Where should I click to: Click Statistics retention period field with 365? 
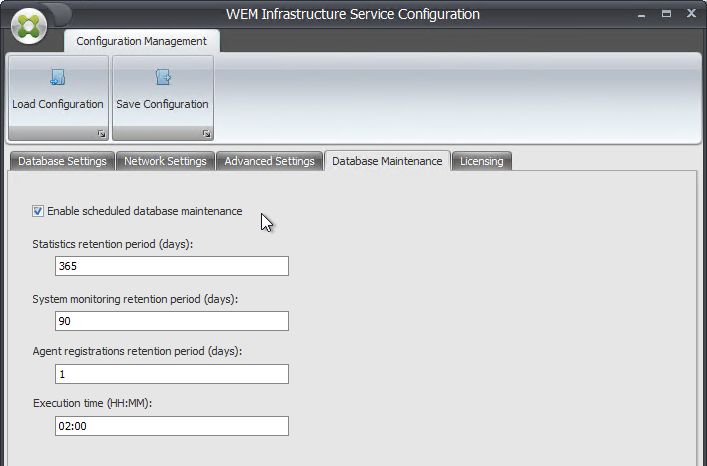click(x=172, y=266)
